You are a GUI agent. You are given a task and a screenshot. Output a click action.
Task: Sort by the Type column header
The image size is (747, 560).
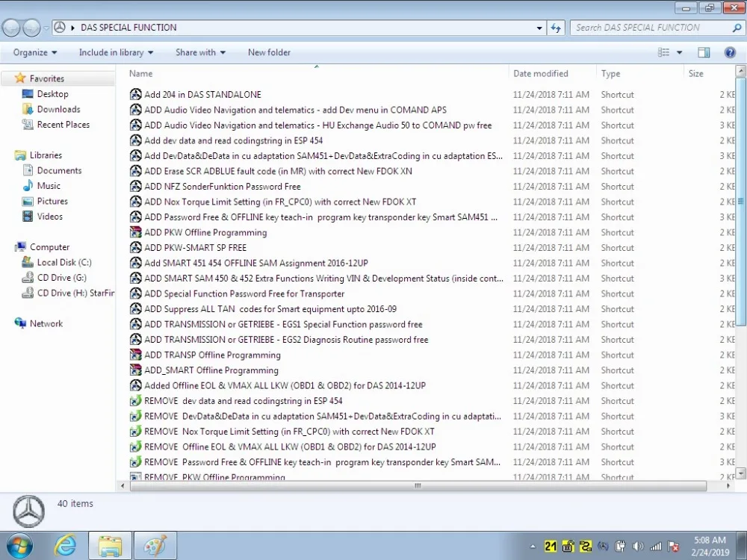[611, 73]
